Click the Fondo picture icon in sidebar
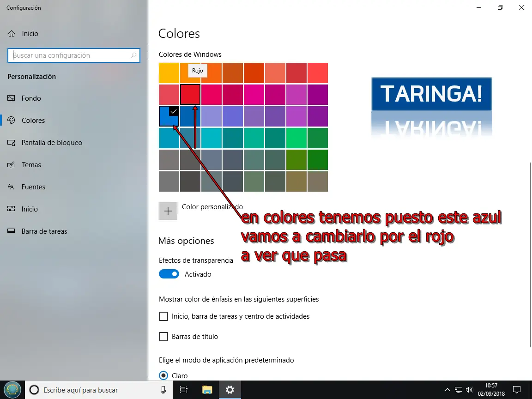This screenshot has height=399, width=532. 11,98
